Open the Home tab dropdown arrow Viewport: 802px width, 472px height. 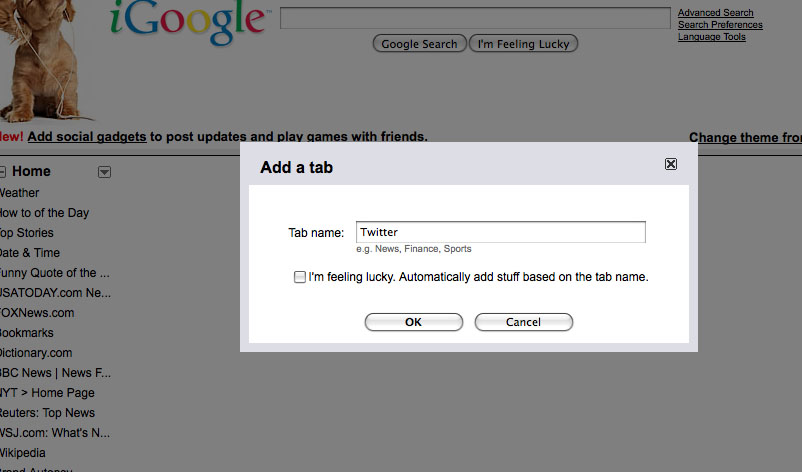(104, 172)
